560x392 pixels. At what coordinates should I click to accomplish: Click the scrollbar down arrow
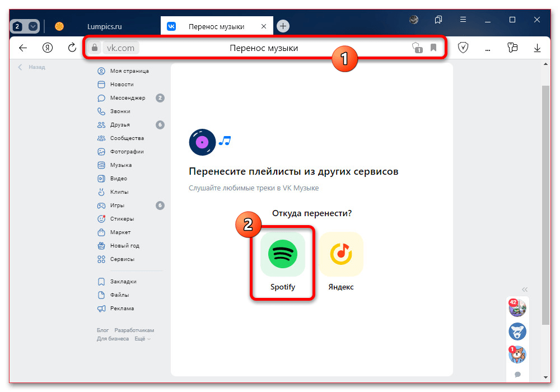545,377
